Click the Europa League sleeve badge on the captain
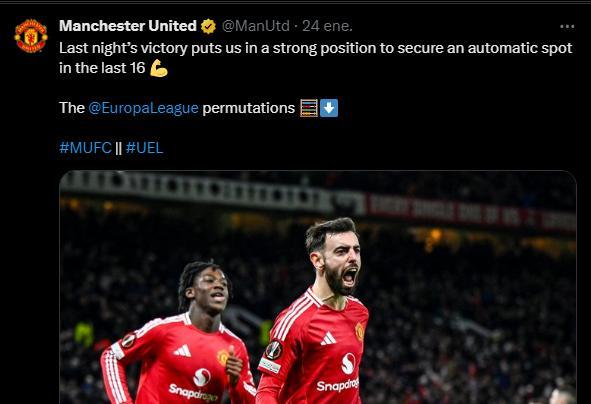591x404 pixels. pos(274,350)
